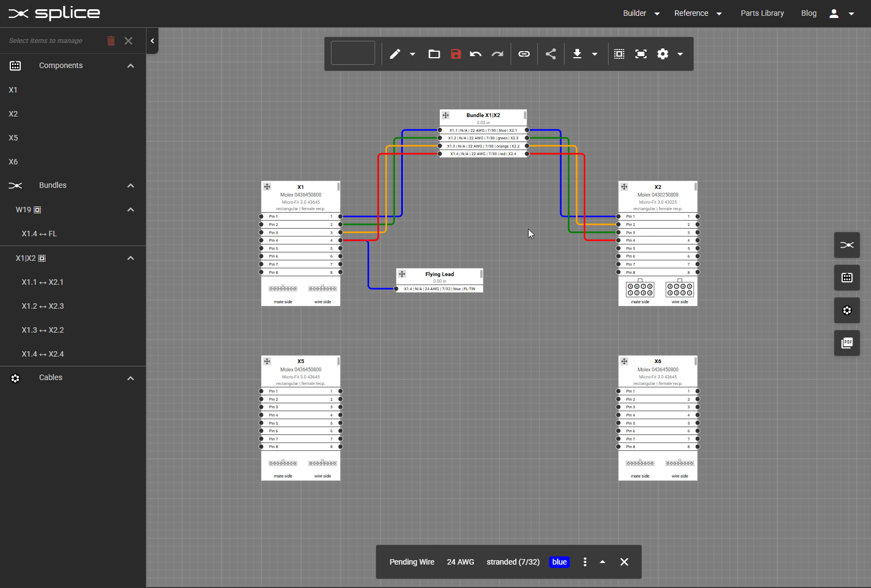Click the project name input field
The width and height of the screenshot is (871, 588).
point(353,52)
